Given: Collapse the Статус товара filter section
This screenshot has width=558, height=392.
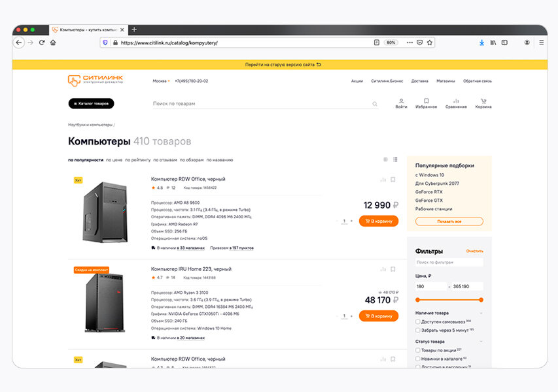Looking at the screenshot, I should pos(481,342).
